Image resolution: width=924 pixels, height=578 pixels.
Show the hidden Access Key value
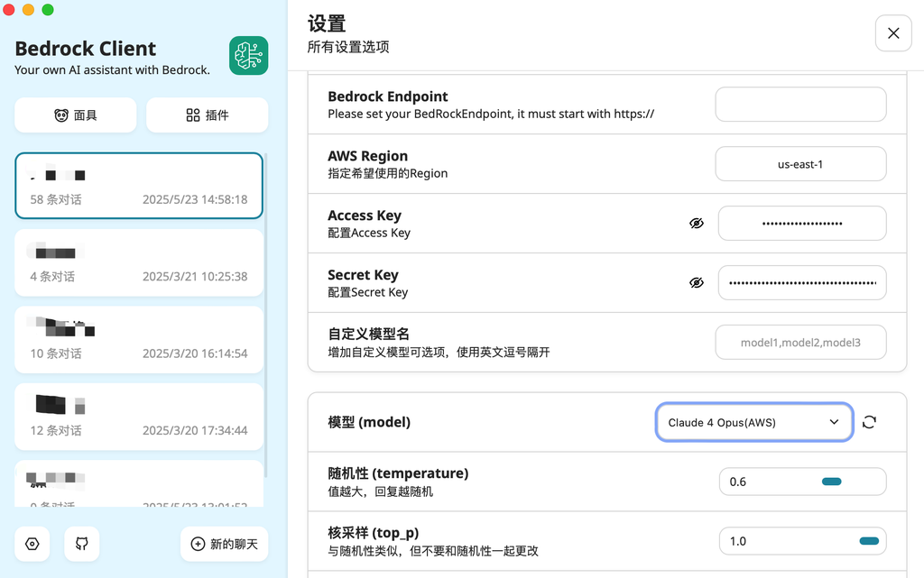pos(697,223)
